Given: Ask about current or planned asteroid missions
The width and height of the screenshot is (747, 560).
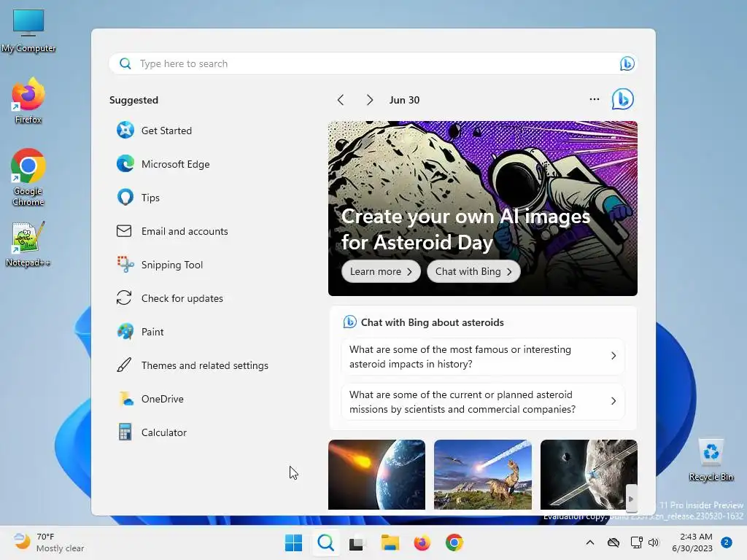Looking at the screenshot, I should coord(483,402).
